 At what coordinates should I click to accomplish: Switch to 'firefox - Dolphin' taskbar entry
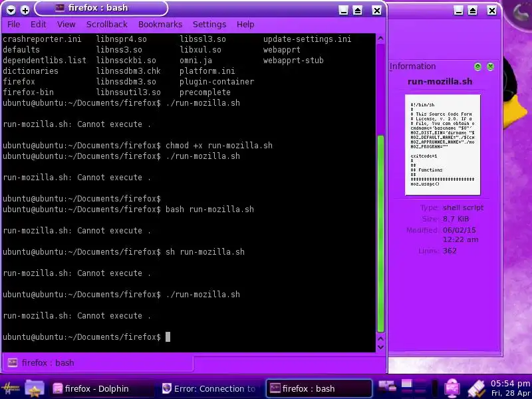101,388
